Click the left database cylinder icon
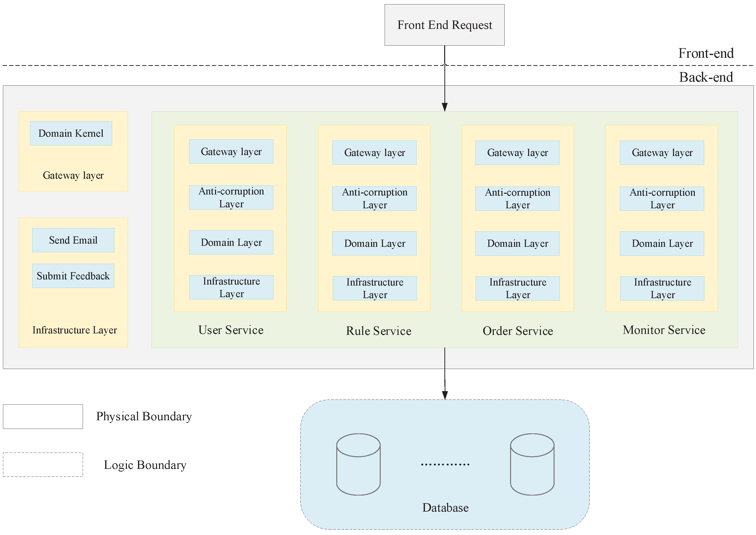 coord(358,464)
